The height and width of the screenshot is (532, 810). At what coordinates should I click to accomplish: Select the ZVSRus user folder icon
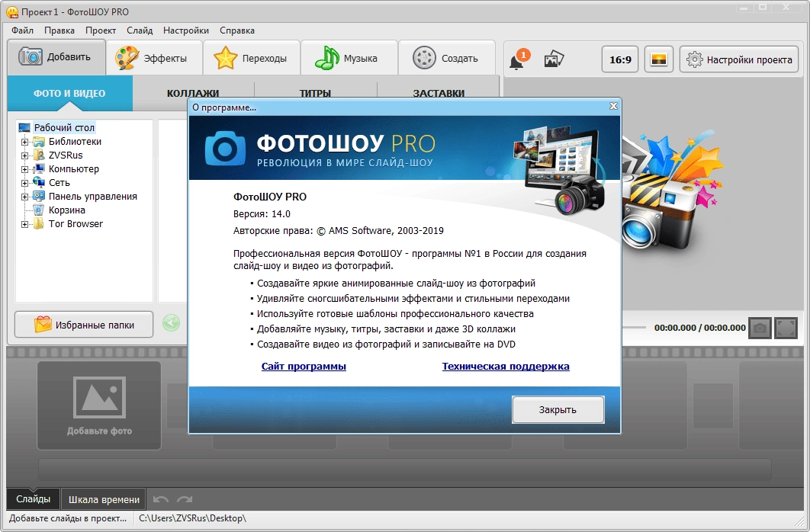pyautogui.click(x=39, y=155)
